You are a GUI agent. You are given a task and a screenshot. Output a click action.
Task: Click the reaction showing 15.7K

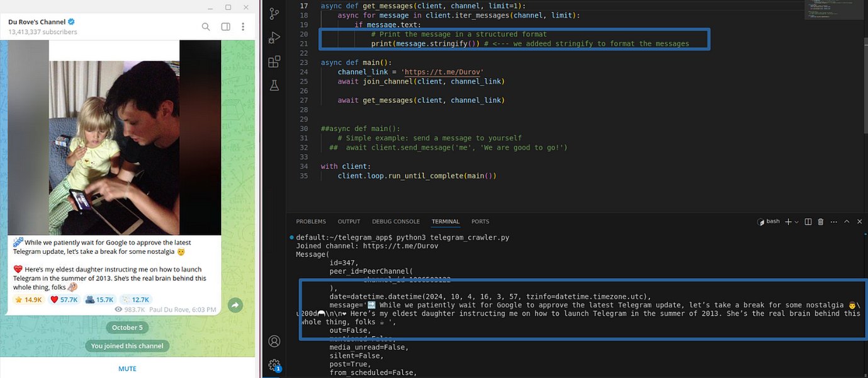[x=99, y=300]
